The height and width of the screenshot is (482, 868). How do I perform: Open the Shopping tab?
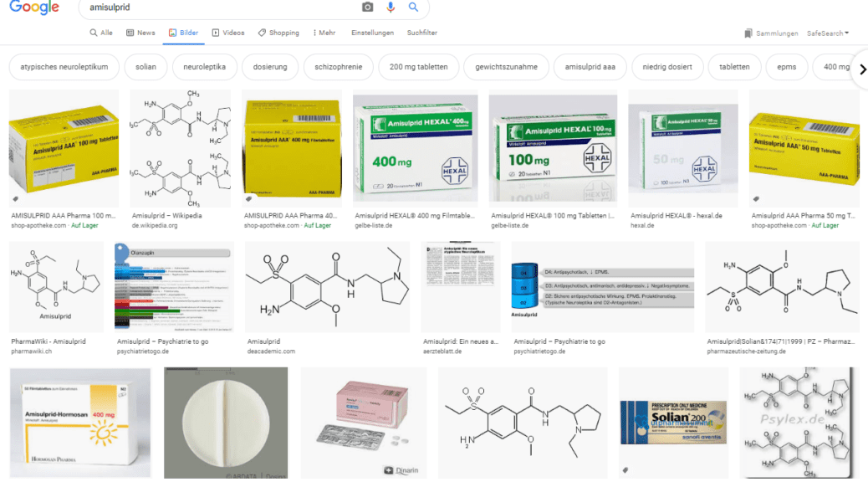[x=278, y=33]
